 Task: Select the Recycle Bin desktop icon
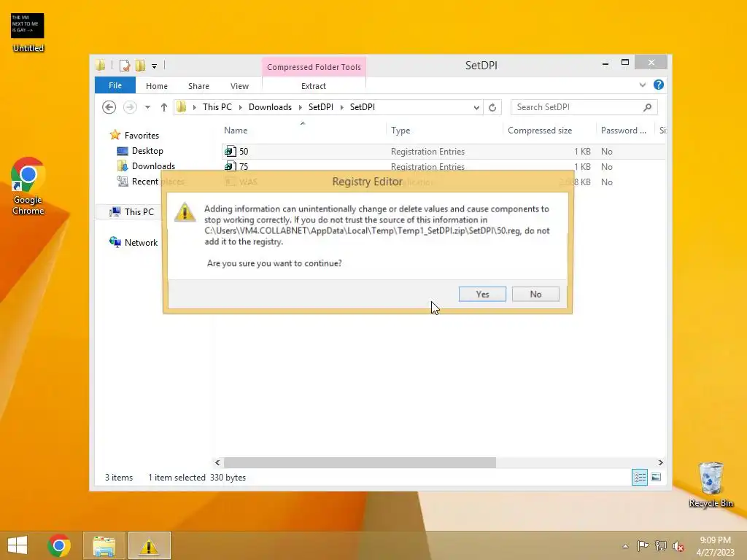711,484
